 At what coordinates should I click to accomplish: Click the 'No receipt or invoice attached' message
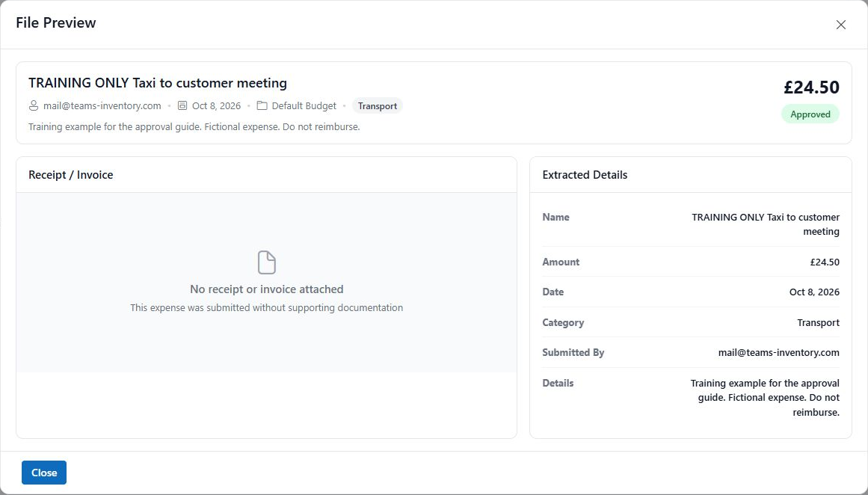click(x=266, y=289)
